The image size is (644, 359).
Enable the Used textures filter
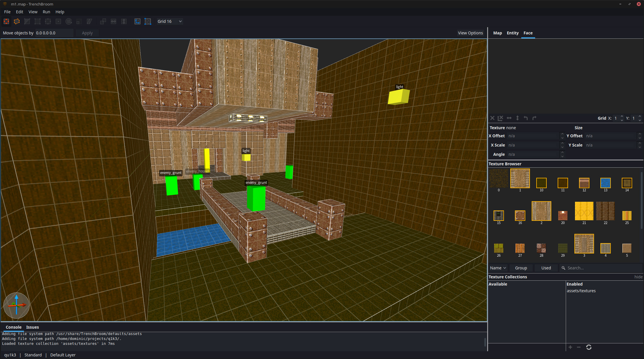pyautogui.click(x=546, y=268)
